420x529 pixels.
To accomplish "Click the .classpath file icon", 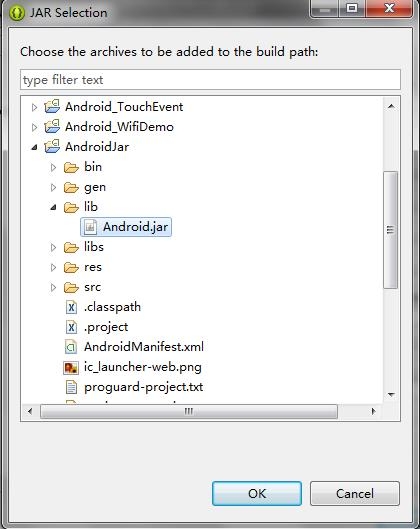I will 71,307.
